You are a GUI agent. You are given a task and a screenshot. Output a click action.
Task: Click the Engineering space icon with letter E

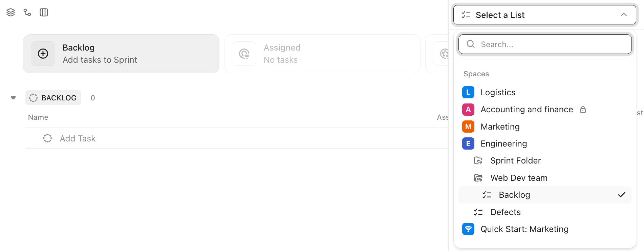coord(468,143)
